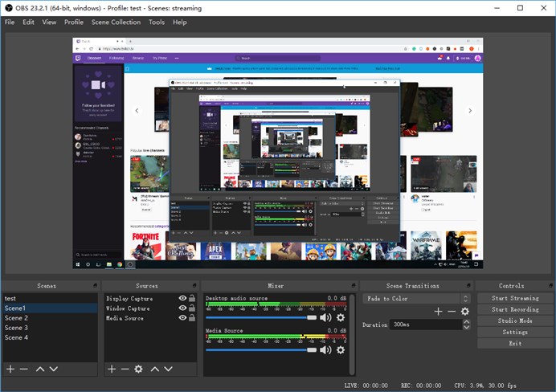The image size is (556, 392).
Task: Open the Scene Collection menu
Action: pyautogui.click(x=116, y=22)
